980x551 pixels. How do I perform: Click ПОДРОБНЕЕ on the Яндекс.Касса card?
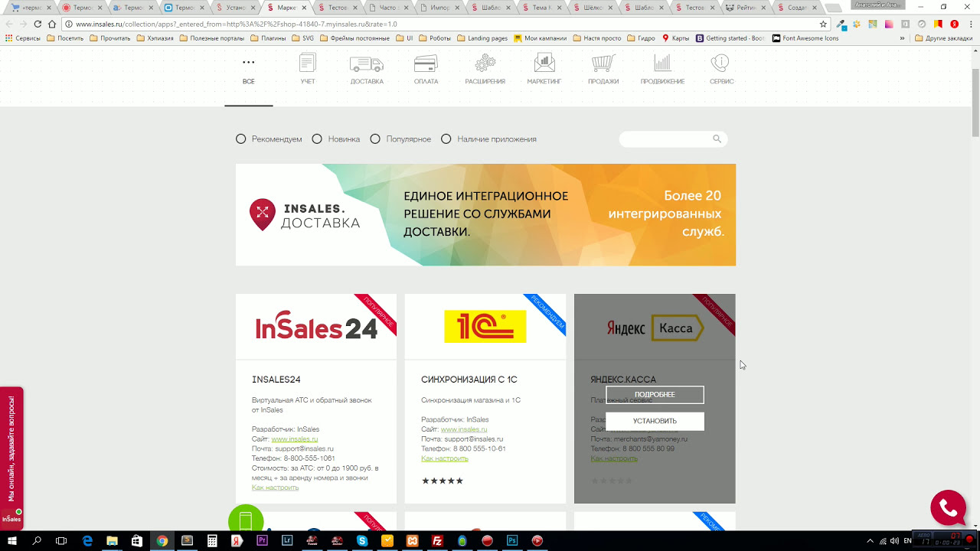pyautogui.click(x=655, y=395)
